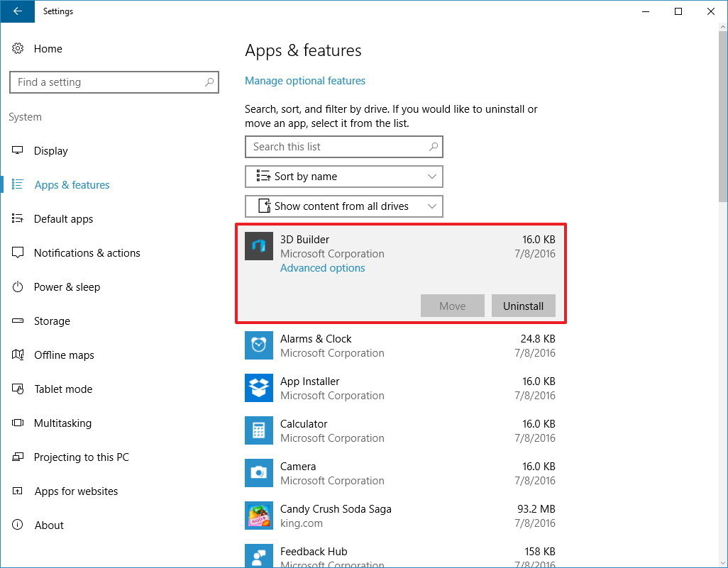Screen dimensions: 728x568
Task: Minimize the Settings window
Action: click(646, 11)
